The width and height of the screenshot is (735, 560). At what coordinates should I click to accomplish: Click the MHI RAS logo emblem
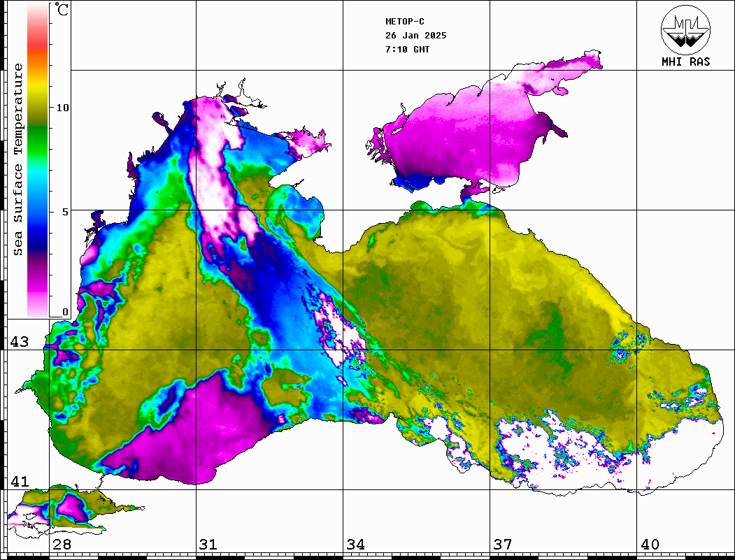685,29
